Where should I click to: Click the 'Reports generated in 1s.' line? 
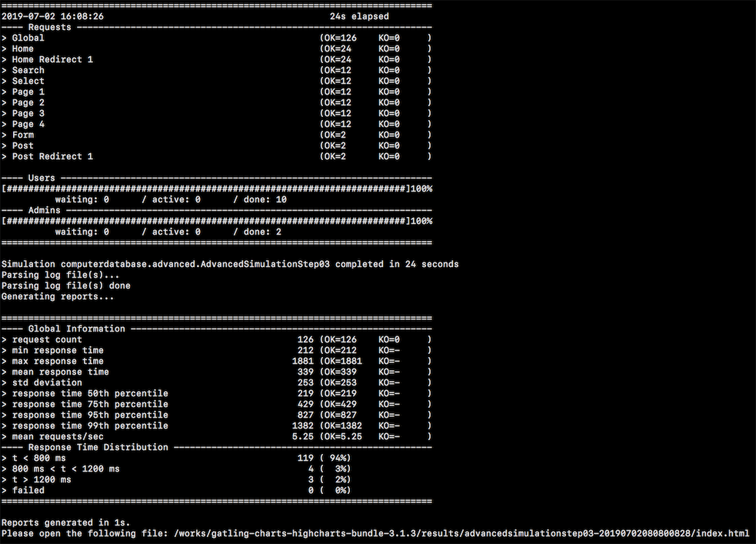point(65,522)
